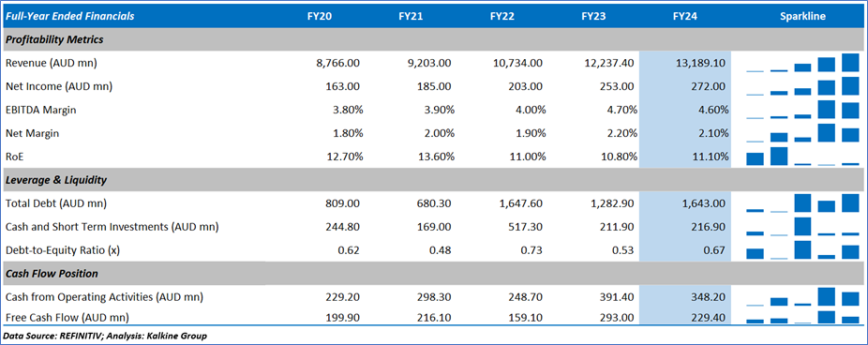This screenshot has width=868, height=345.
Task: Select the Profitability Metrics section row
Action: coord(433,39)
